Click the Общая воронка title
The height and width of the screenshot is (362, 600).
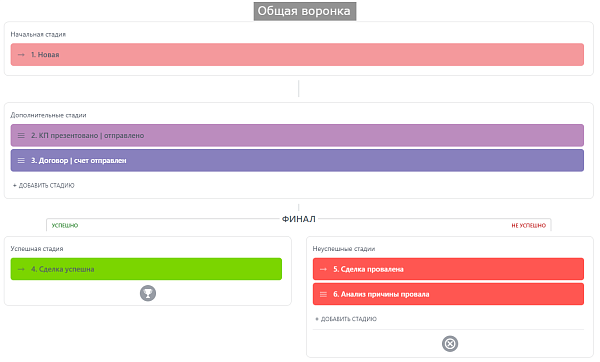[305, 11]
